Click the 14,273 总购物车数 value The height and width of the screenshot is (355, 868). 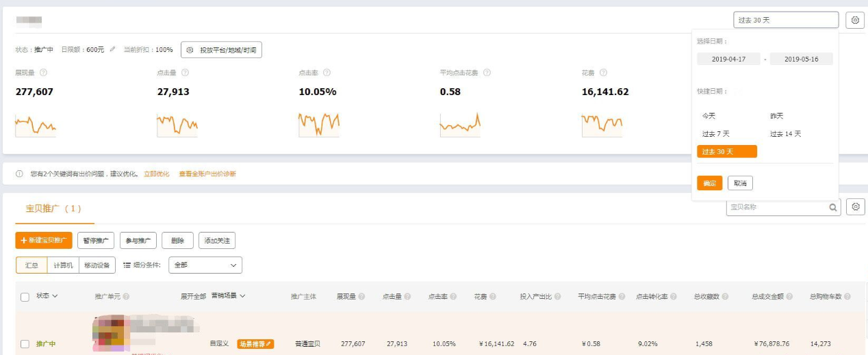(x=820, y=343)
